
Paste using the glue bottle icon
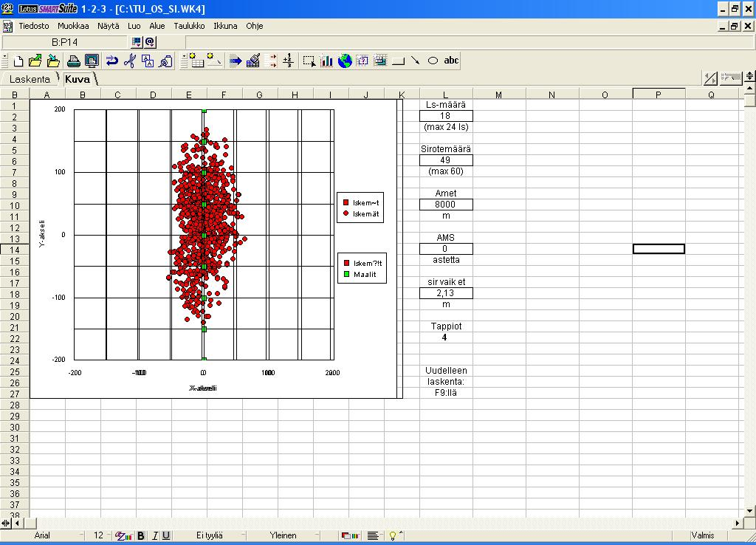click(166, 61)
